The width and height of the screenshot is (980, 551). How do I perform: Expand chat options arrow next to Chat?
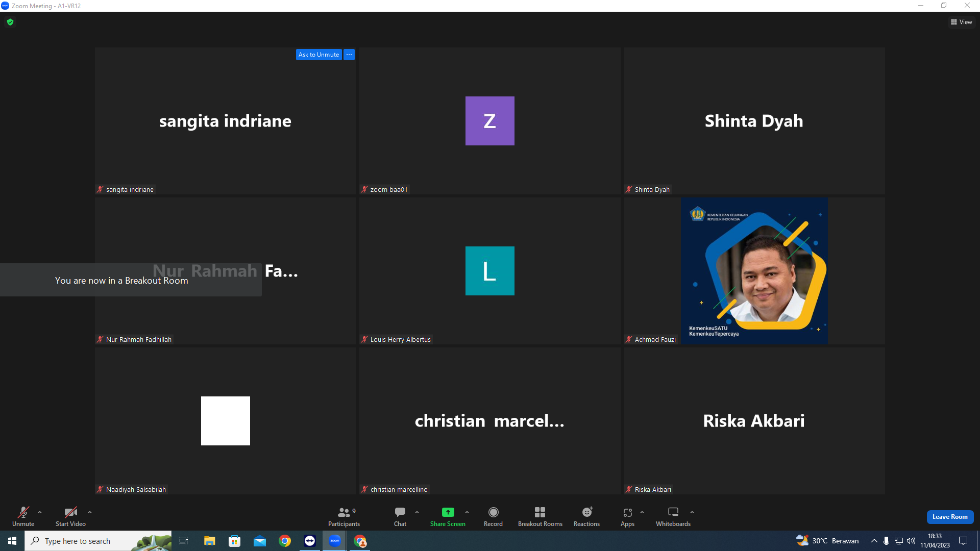coord(417,512)
